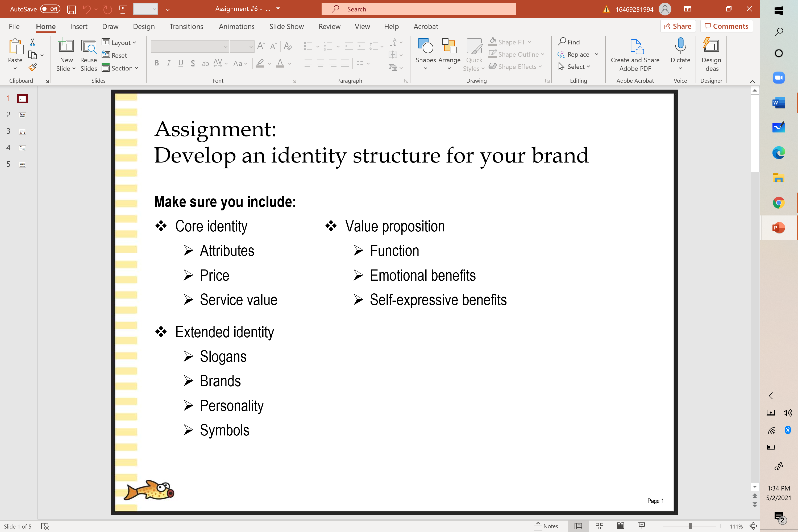Show Notes pane
Image resolution: width=798 pixels, height=532 pixels.
click(x=546, y=526)
